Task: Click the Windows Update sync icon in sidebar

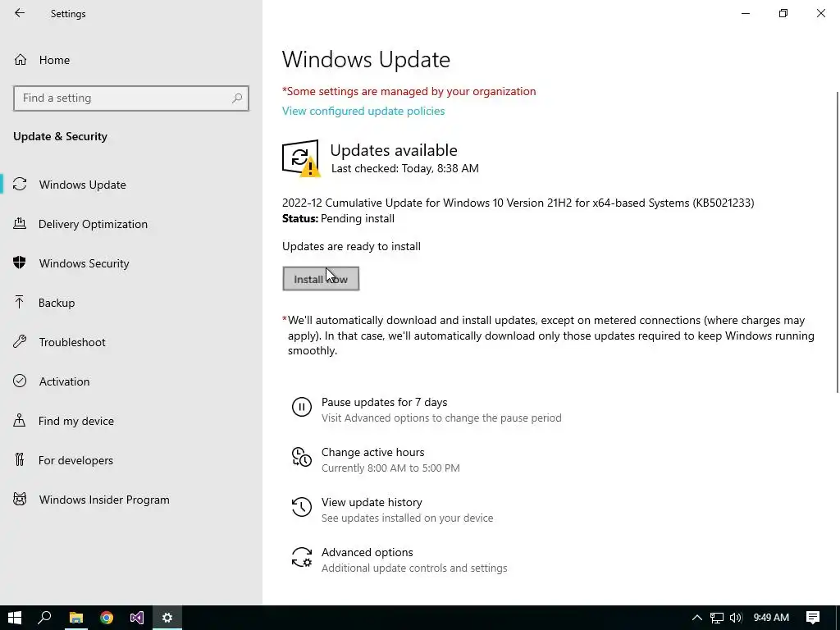Action: [20, 185]
